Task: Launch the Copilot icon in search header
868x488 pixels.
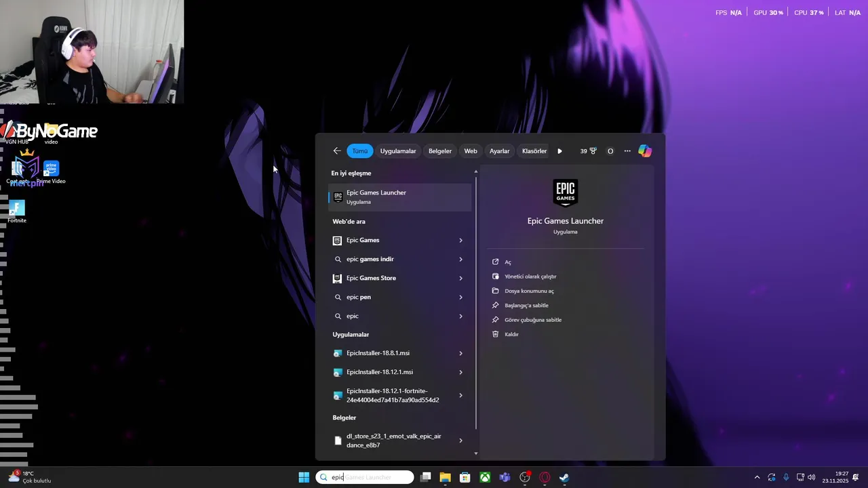Action: click(645, 151)
